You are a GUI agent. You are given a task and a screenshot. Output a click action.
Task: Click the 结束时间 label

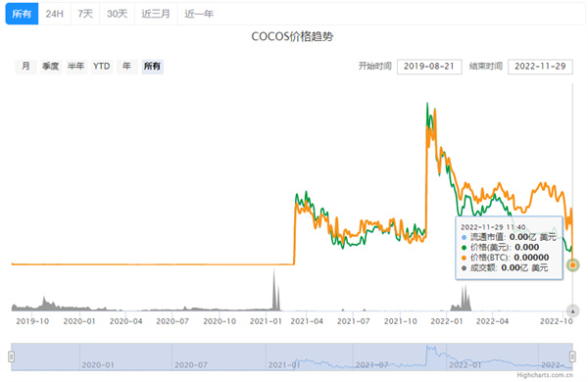click(486, 66)
